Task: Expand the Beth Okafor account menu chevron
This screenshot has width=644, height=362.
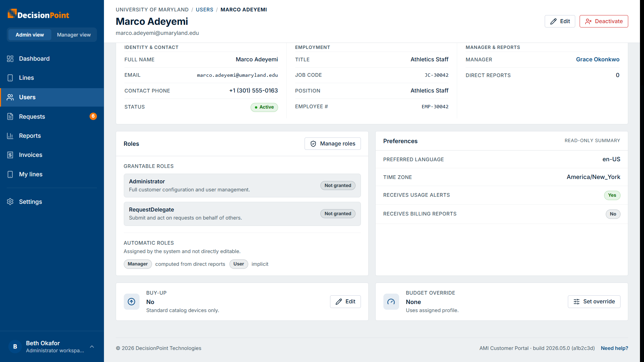Action: click(x=92, y=347)
